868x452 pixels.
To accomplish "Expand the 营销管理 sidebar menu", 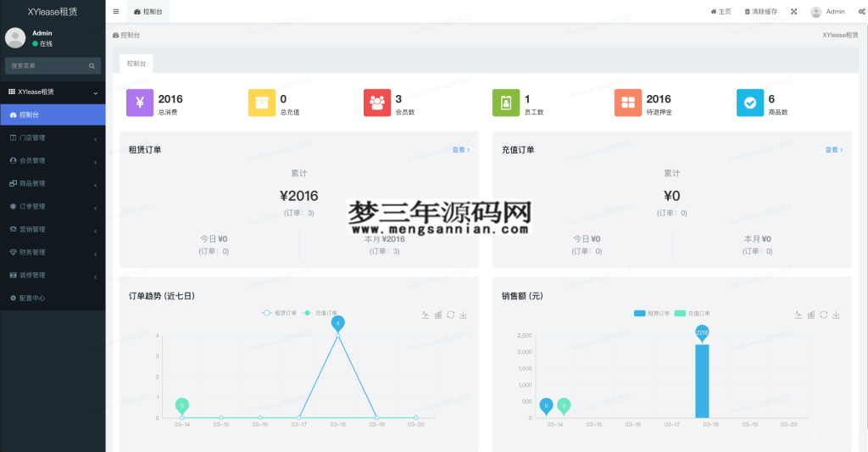I will click(53, 229).
